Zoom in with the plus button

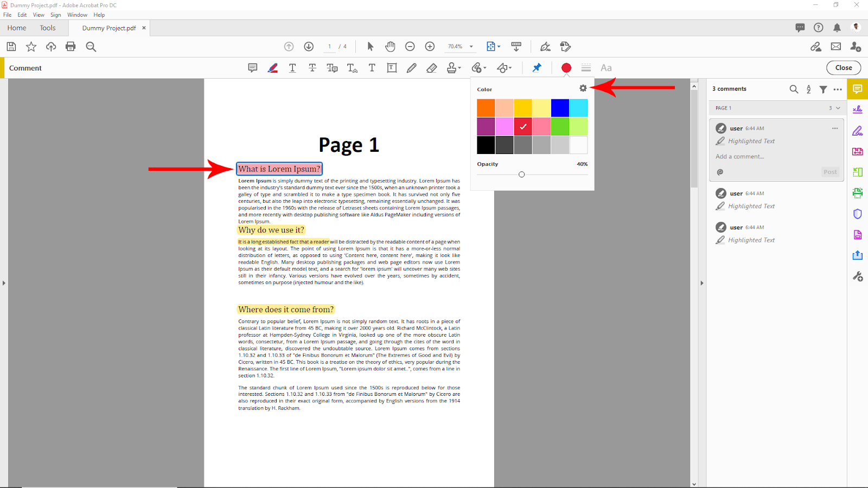[430, 47]
